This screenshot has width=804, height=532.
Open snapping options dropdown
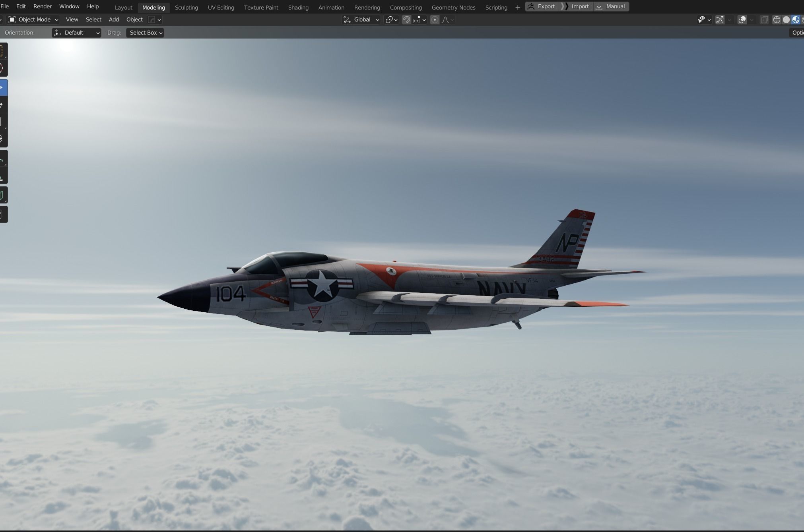coord(419,20)
